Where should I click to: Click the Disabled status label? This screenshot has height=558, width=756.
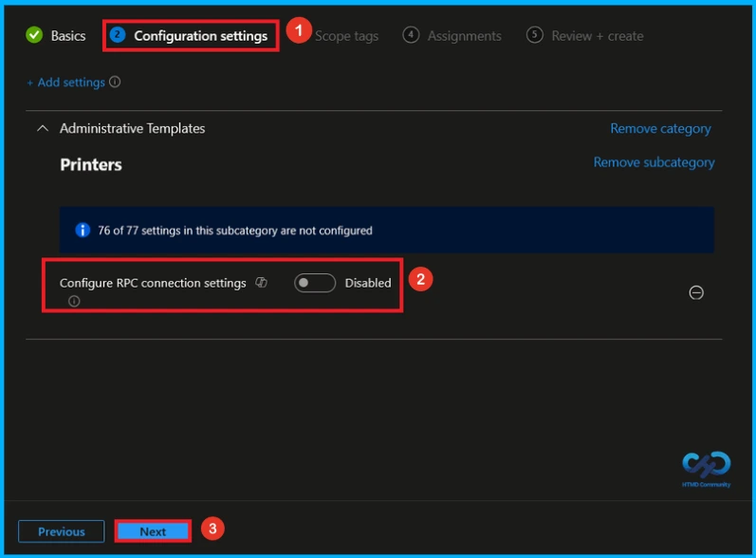pyautogui.click(x=368, y=283)
